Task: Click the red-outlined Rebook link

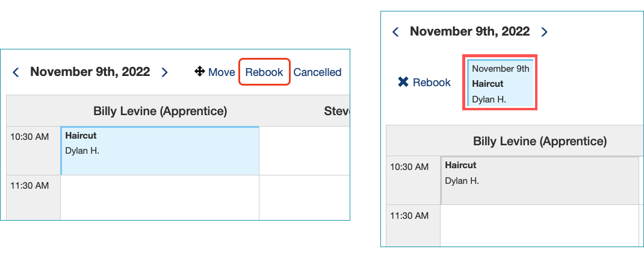Action: click(x=264, y=72)
